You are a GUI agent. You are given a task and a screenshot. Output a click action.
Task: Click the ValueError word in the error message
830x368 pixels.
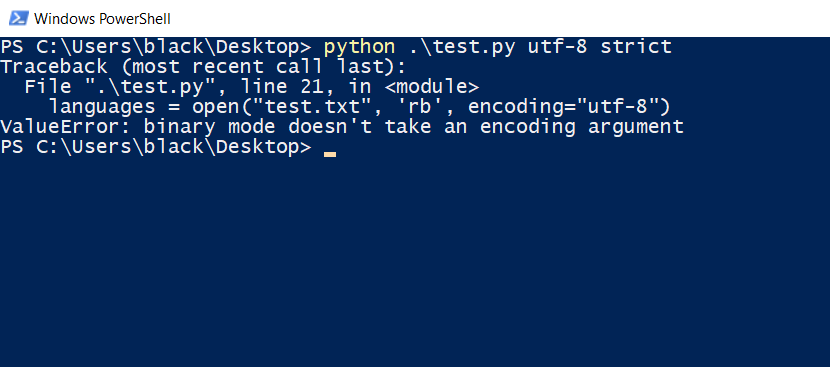pyautogui.click(x=66, y=127)
